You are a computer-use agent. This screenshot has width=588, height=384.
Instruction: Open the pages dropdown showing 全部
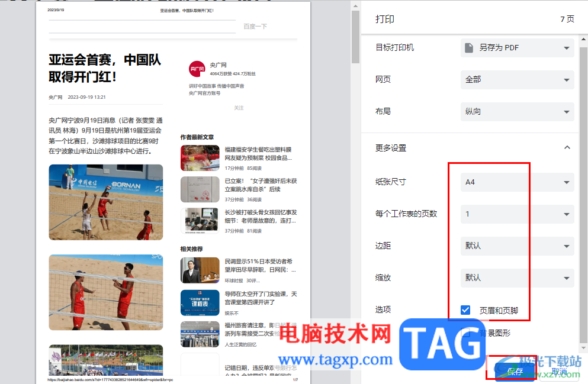[x=517, y=79]
